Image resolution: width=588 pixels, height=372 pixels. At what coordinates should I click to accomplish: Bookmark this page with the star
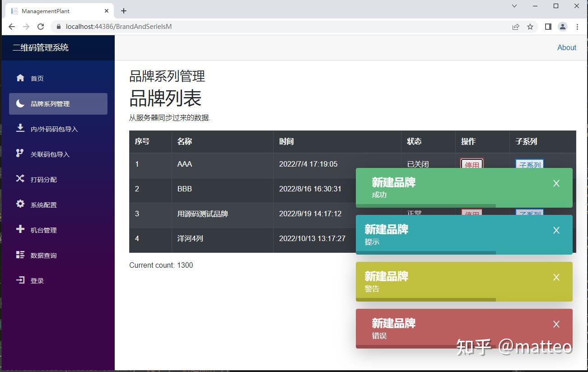530,27
